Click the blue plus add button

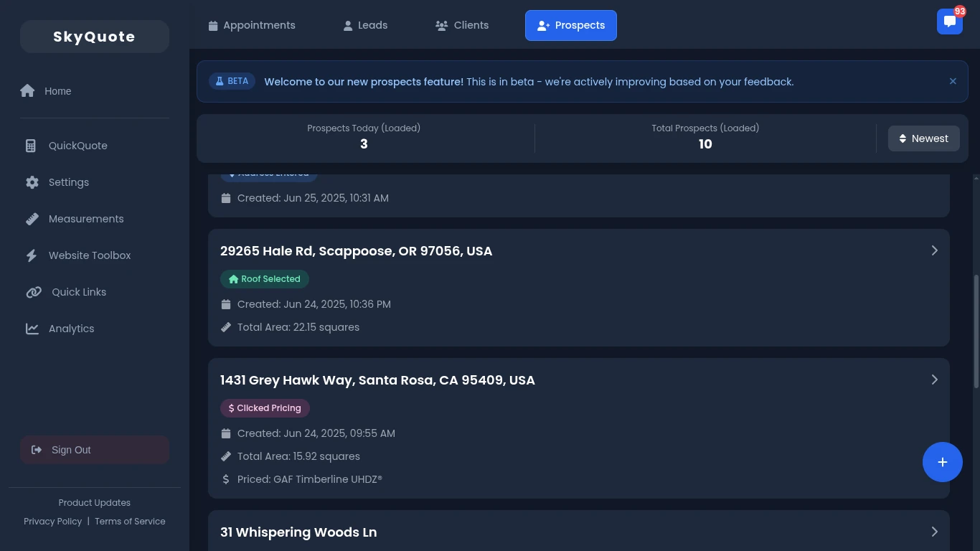942,462
